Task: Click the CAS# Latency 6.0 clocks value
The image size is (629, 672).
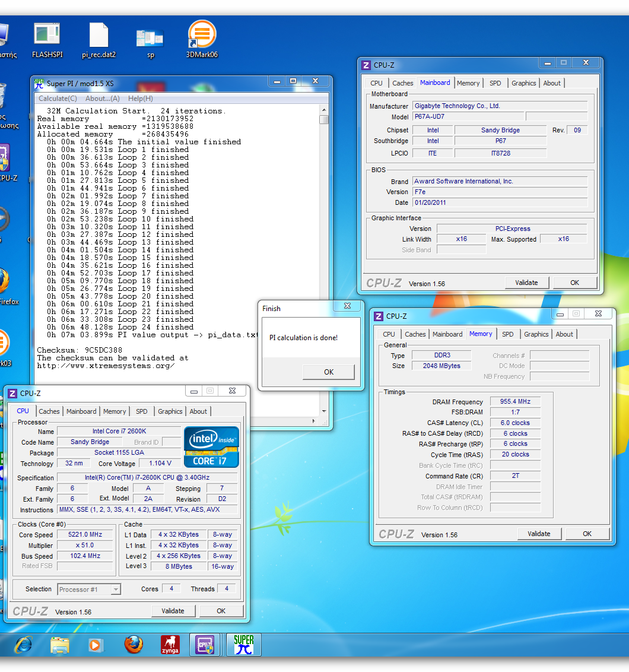Action: coord(516,423)
